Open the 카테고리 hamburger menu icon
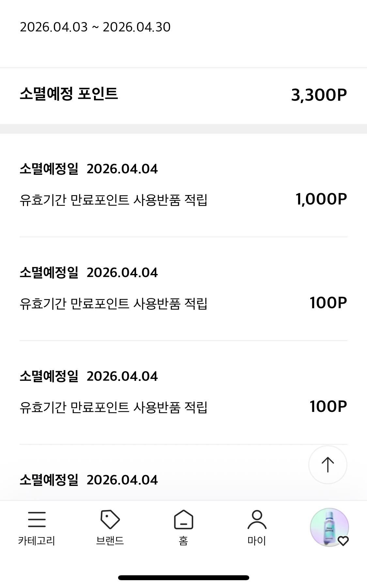 [x=37, y=519]
